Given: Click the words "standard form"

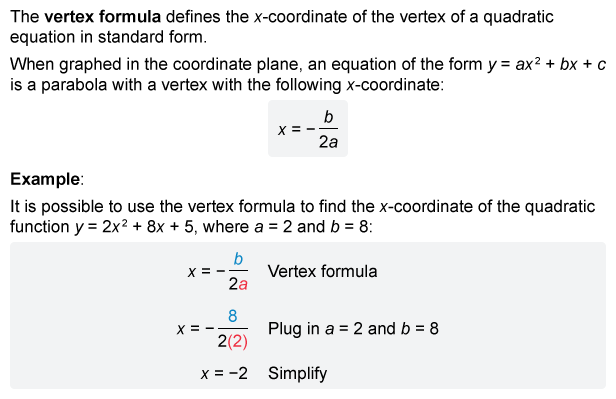Looking at the screenshot, I should click(152, 37).
